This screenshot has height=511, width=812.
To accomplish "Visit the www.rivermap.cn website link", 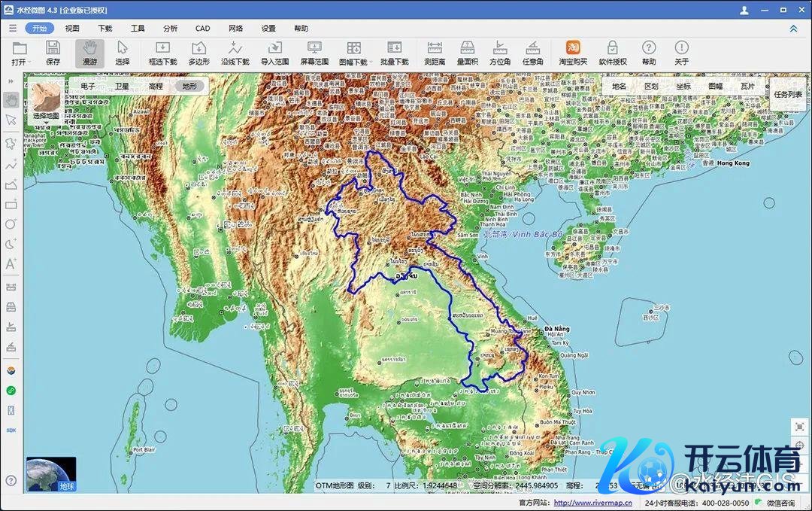I will (582, 503).
